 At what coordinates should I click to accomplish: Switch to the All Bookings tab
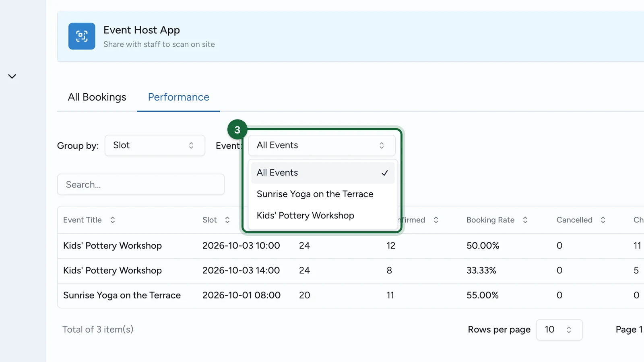click(x=97, y=97)
